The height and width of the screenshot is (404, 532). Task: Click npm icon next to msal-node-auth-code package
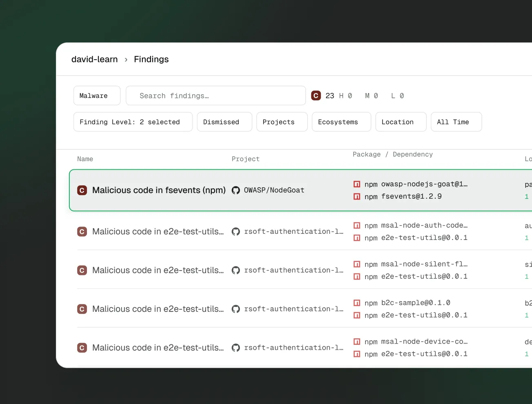click(x=357, y=225)
